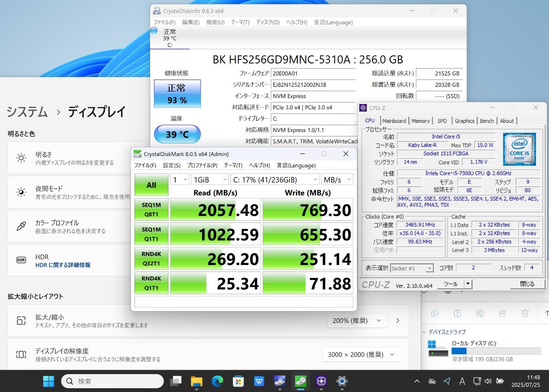Open プロファイル(P) menu in CrystalDiskMark

point(202,165)
